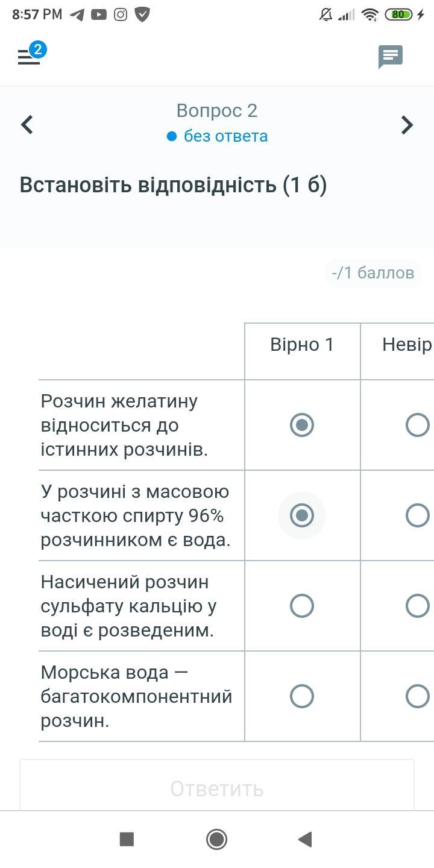Select Вірно for calcium sulfate statement
The image size is (434, 868).
point(302,606)
